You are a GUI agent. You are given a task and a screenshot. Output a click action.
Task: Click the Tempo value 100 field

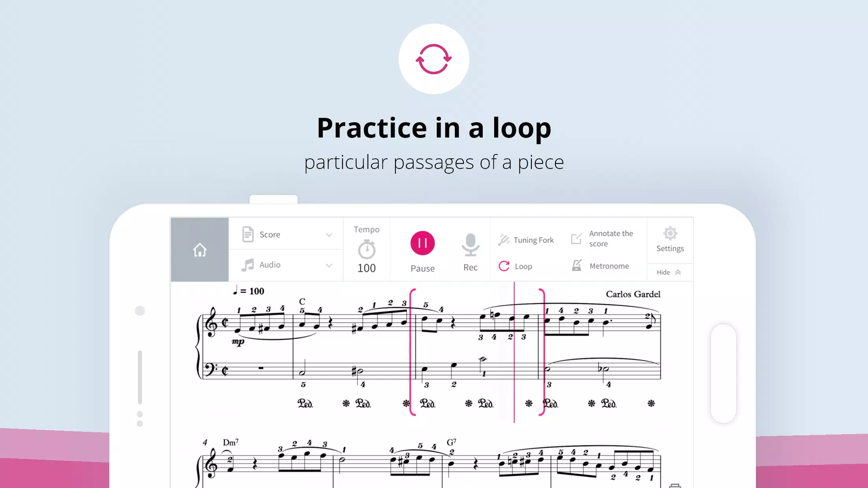pyautogui.click(x=366, y=268)
